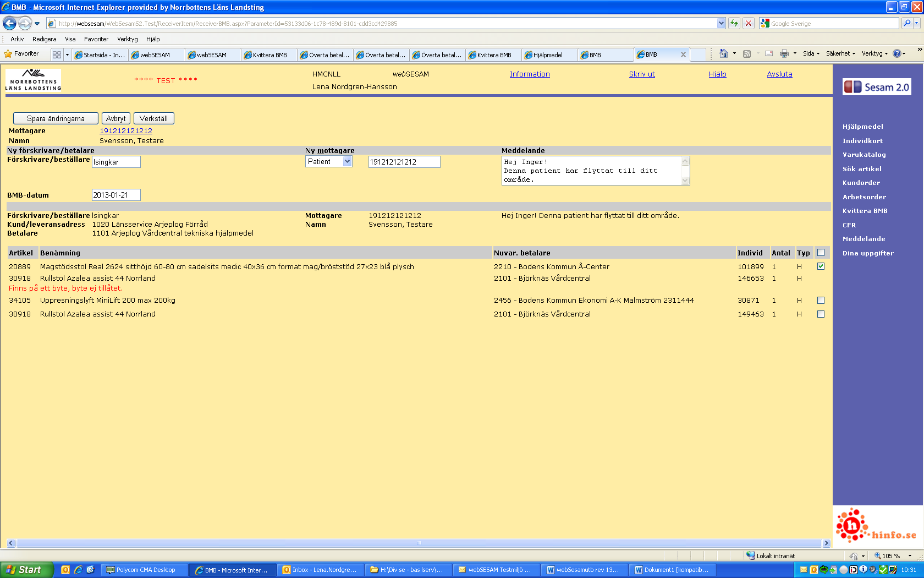Click the Windows Start button
This screenshot has width=924, height=578.
tap(26, 570)
